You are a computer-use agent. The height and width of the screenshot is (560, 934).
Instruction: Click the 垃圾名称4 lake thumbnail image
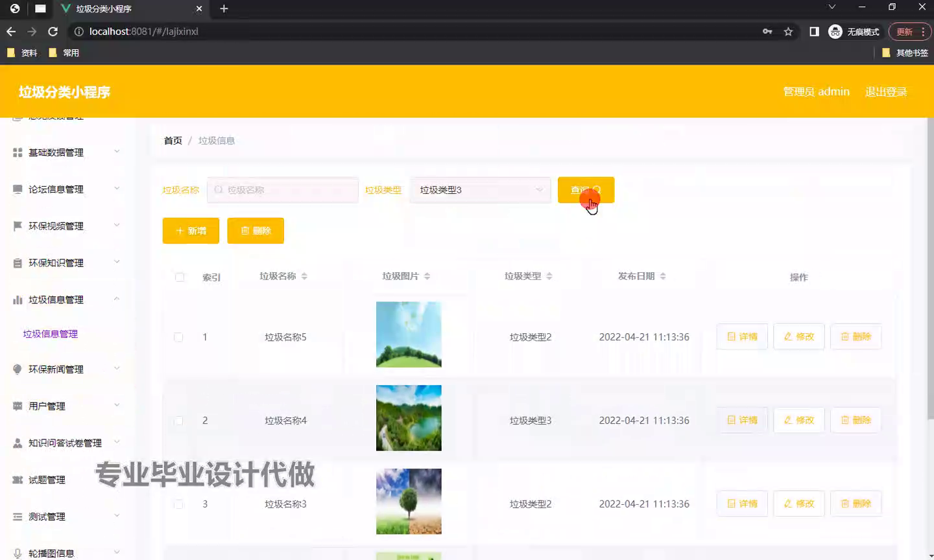pyautogui.click(x=409, y=418)
